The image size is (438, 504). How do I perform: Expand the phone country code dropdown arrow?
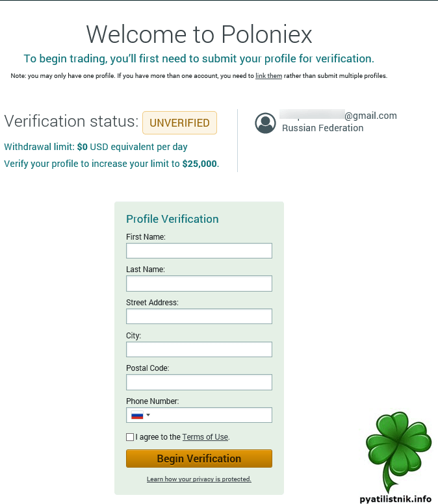click(148, 415)
